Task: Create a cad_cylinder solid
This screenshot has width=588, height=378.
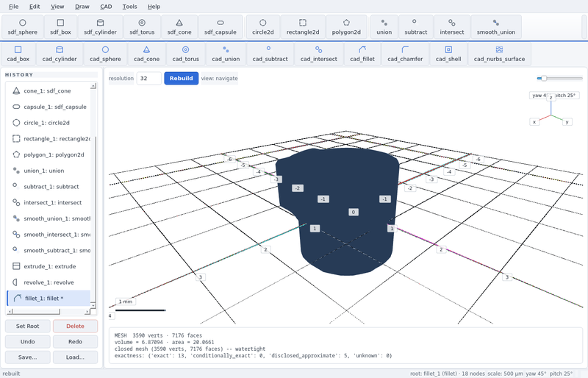Action: 60,54
